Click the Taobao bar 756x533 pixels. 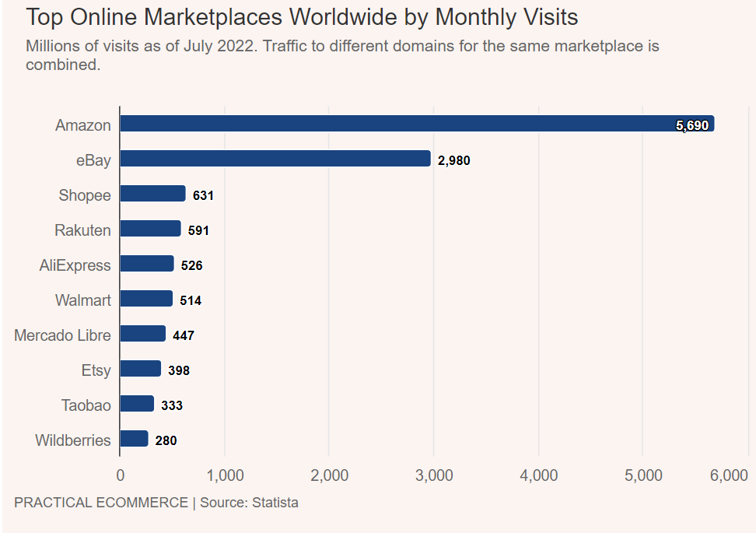[x=137, y=403]
